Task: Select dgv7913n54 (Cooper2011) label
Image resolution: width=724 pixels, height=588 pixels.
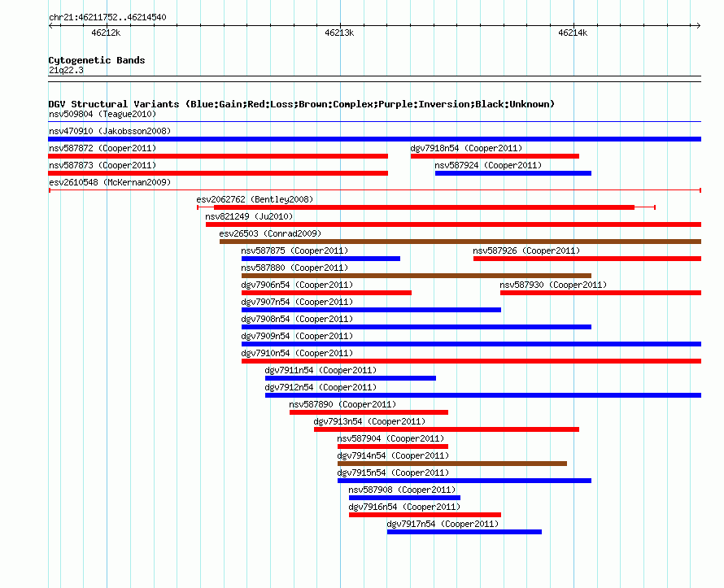Action: click(x=369, y=421)
